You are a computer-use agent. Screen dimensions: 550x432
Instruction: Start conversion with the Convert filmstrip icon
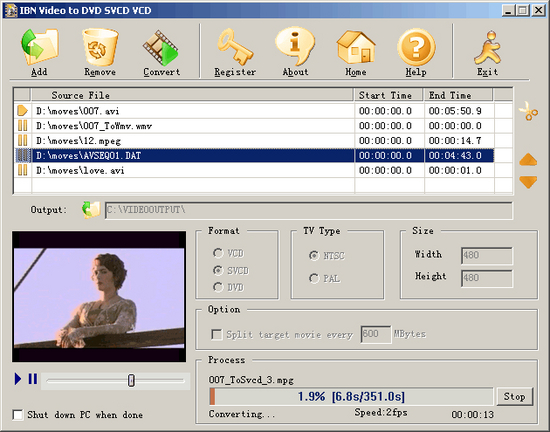161,48
